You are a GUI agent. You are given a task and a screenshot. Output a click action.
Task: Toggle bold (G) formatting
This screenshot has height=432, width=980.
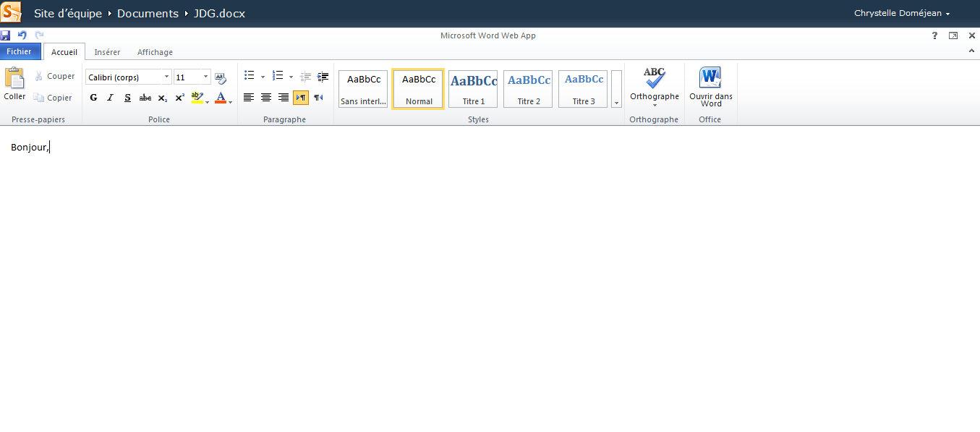tap(93, 98)
